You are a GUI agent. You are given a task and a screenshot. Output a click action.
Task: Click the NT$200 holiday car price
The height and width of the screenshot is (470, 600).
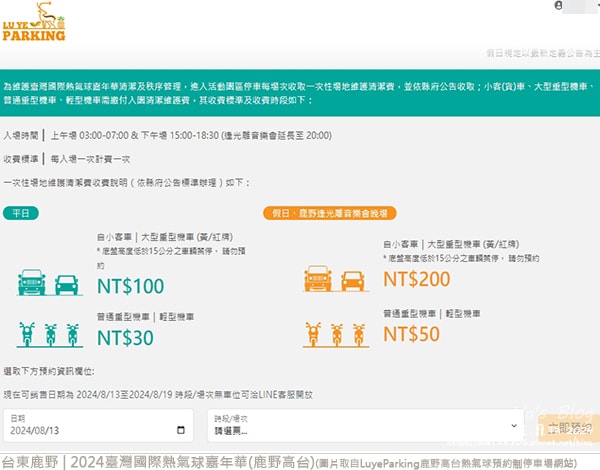click(x=417, y=279)
